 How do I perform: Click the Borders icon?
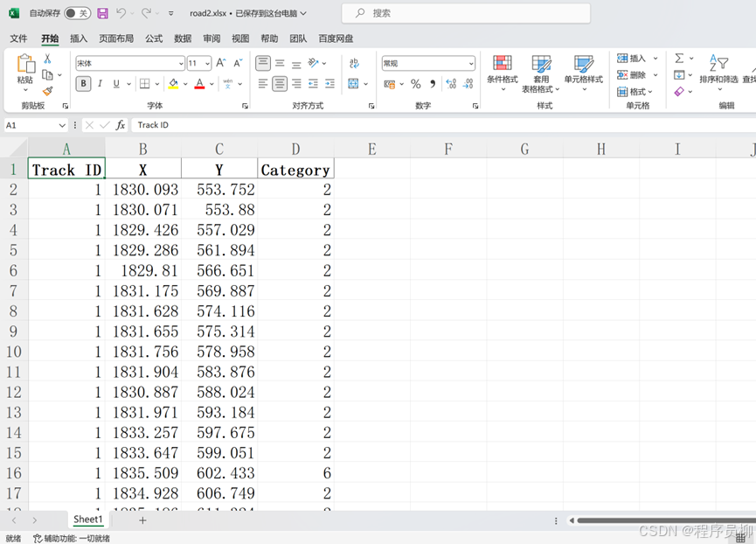coord(144,84)
